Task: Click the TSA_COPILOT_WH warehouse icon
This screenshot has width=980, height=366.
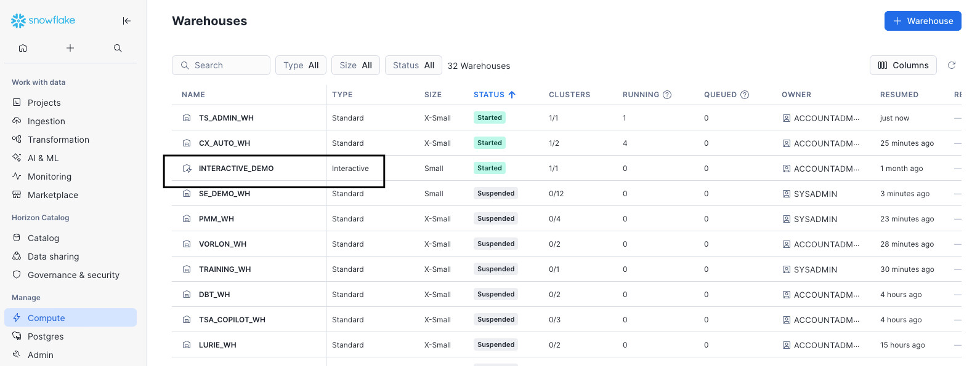Action: [187, 319]
